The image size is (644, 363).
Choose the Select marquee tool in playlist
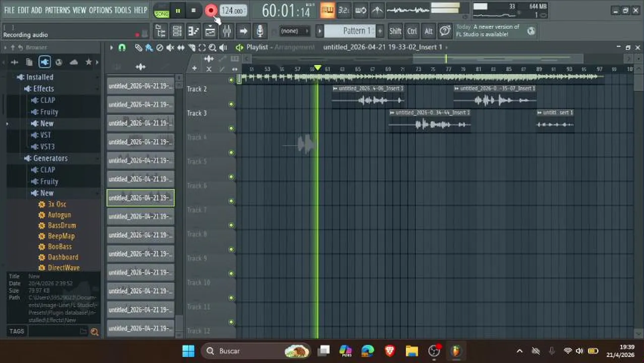click(x=202, y=47)
